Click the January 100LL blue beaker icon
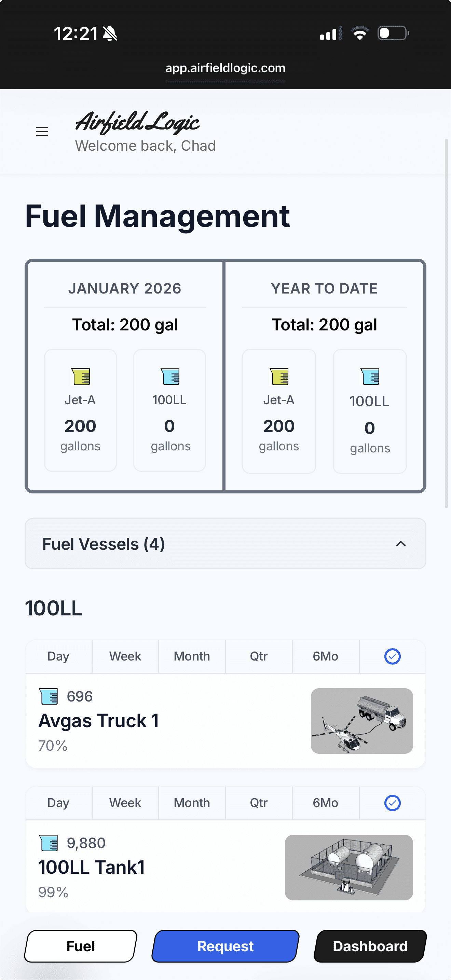451x980 pixels. tap(169, 376)
